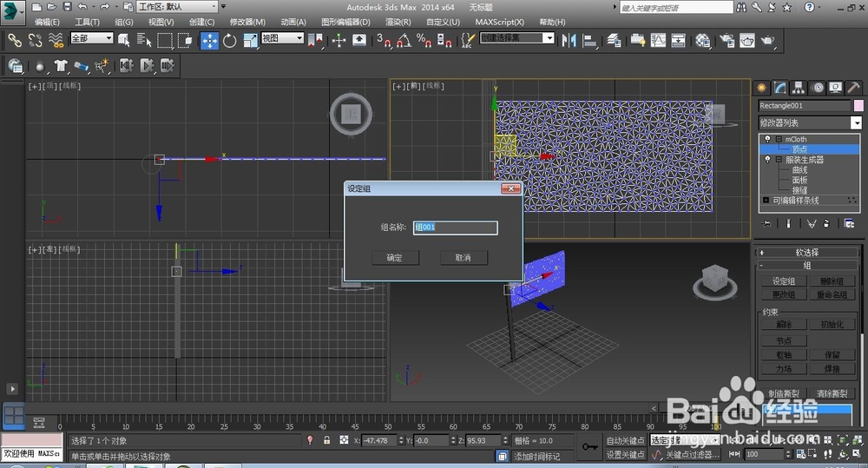The height and width of the screenshot is (468, 868).
Task: Click the Unlink Selection broken-chain icon
Action: [x=35, y=40]
